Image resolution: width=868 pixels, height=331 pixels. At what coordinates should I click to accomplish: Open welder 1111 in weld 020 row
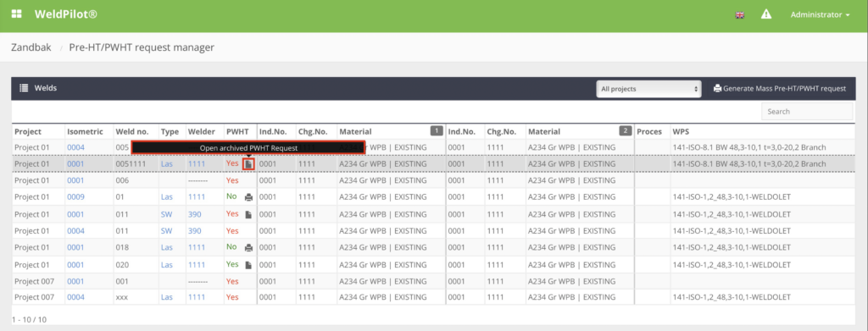[x=197, y=265]
